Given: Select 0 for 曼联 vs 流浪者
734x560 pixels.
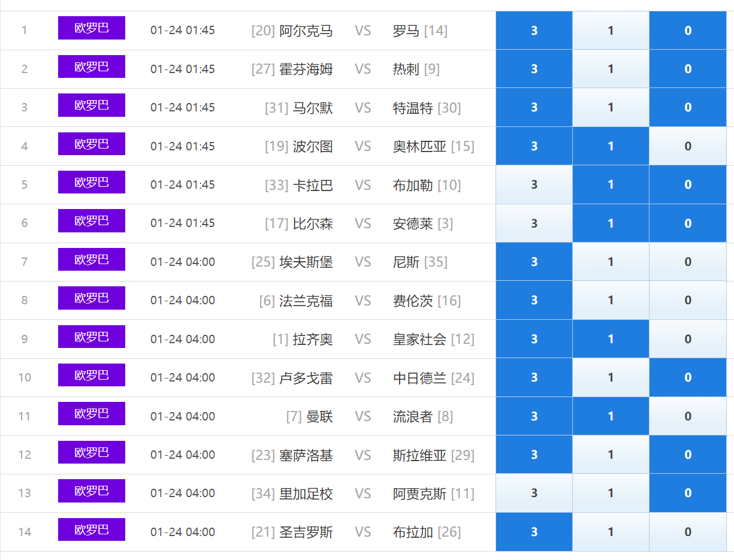Looking at the screenshot, I should [688, 416].
